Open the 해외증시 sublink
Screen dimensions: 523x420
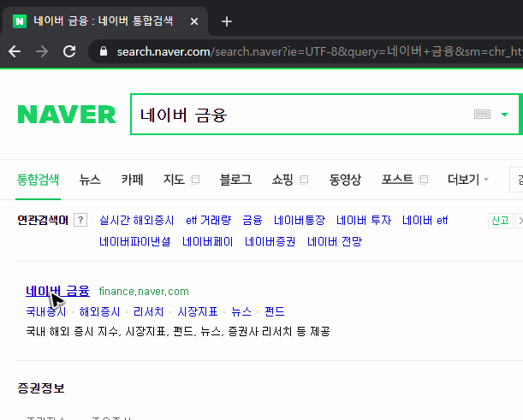point(99,311)
